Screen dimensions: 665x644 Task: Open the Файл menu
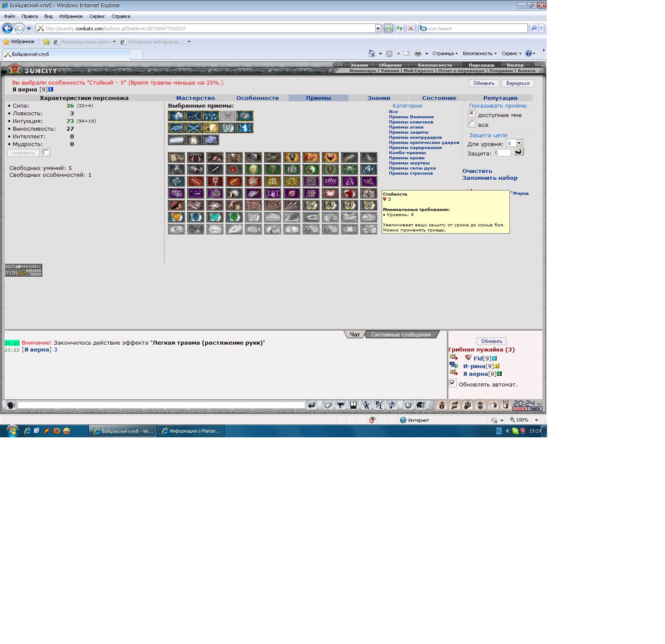click(9, 16)
